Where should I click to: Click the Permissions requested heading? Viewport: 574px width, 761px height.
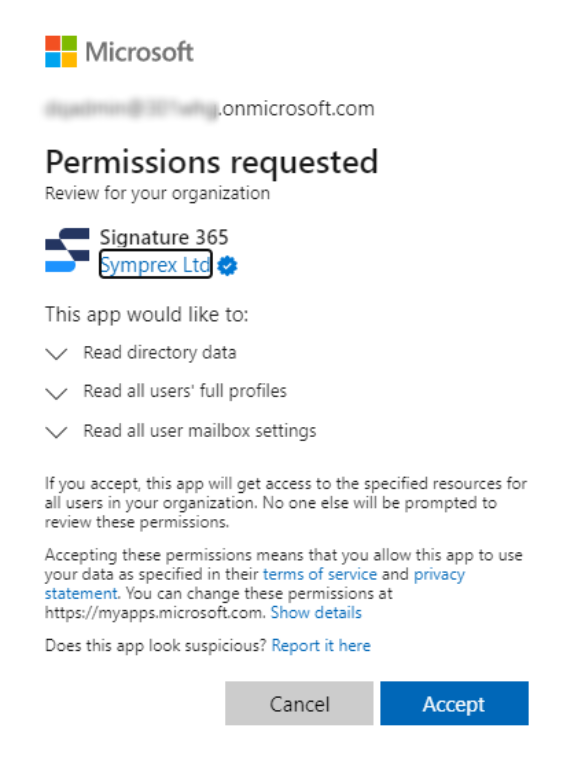(212, 163)
